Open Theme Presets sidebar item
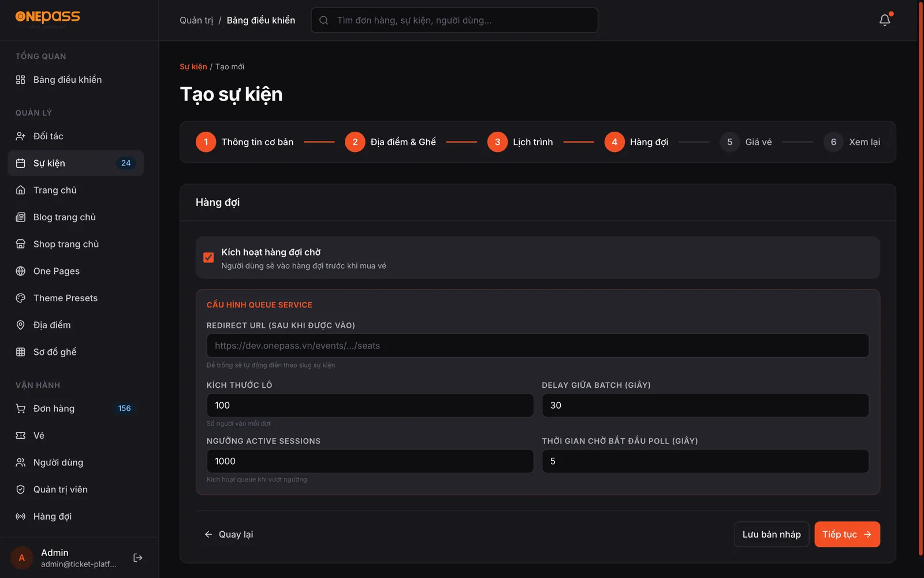 pyautogui.click(x=76, y=298)
